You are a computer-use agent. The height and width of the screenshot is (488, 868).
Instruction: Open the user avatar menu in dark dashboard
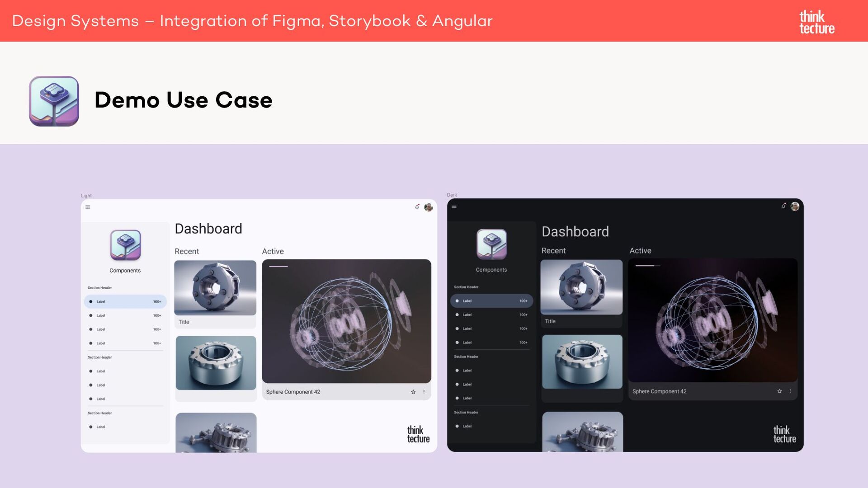[795, 206]
